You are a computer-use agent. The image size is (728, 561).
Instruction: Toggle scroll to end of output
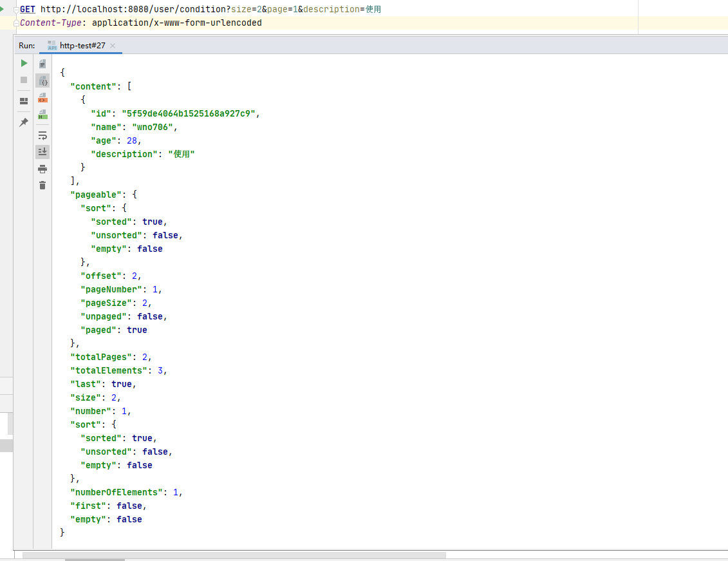[x=42, y=152]
